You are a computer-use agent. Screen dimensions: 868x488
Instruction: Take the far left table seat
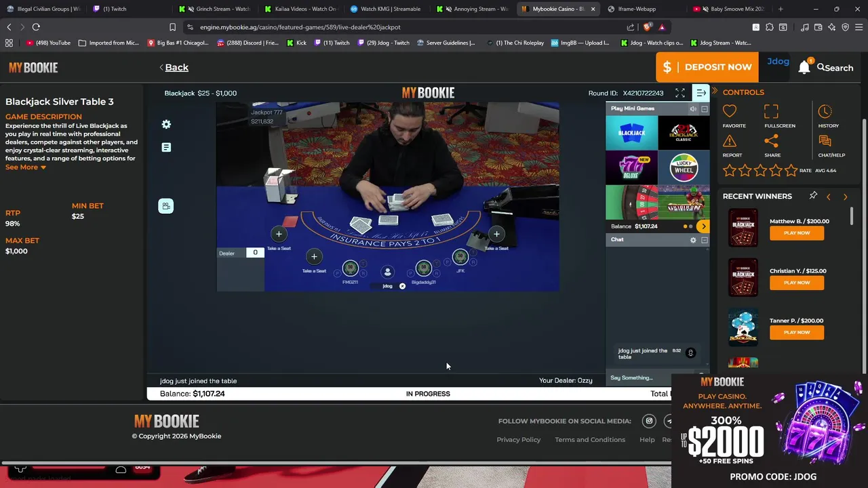tap(279, 234)
